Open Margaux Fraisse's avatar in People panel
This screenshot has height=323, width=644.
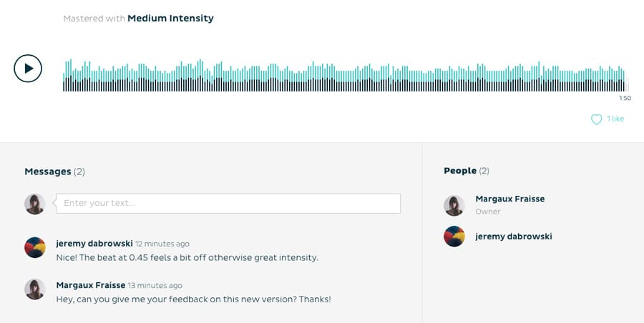pyautogui.click(x=454, y=205)
